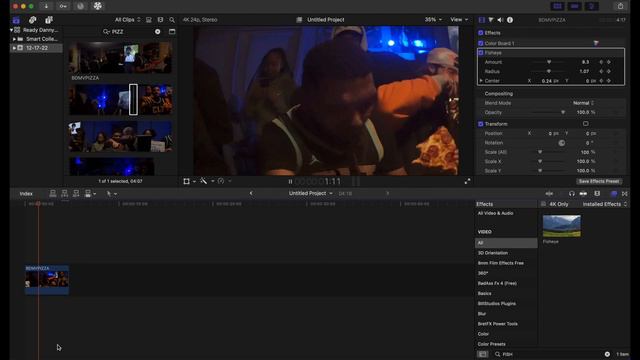Show the Audio inspector speaker icon
This screenshot has width=640, height=360.
[500, 20]
